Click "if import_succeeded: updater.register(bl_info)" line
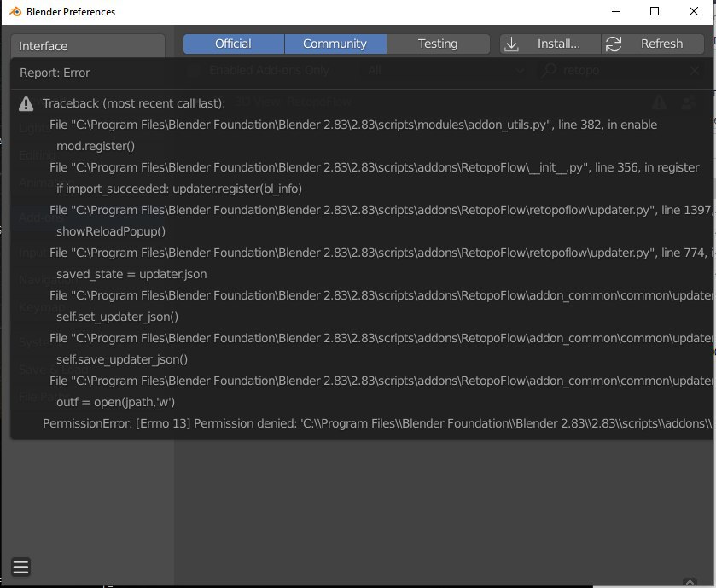Viewport: 716px width, 588px height. point(179,189)
